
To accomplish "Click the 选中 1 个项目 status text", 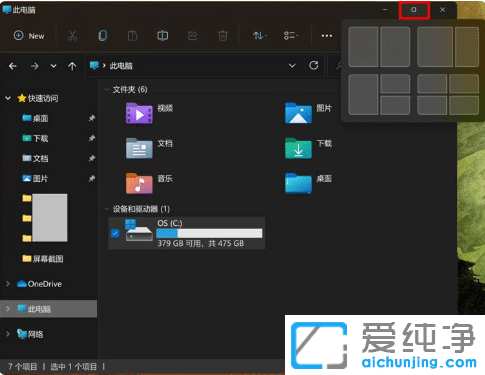I will pos(73,367).
